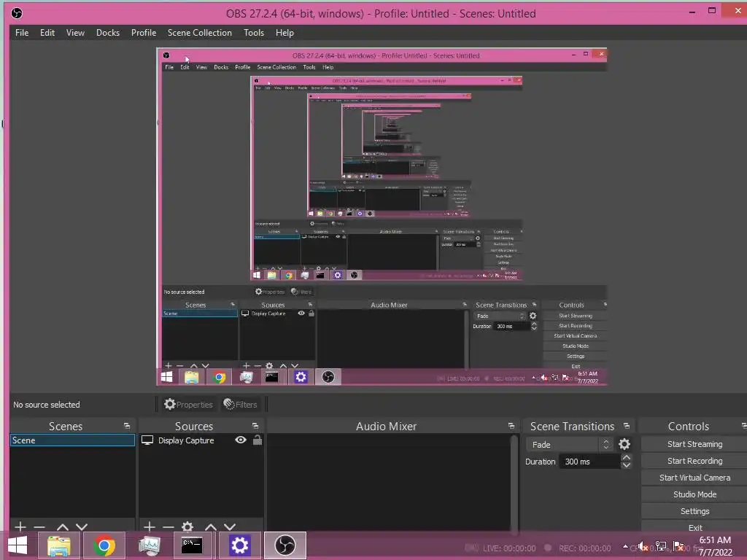747x560 pixels.
Task: Click the Duration 300 ms field
Action: coord(590,462)
